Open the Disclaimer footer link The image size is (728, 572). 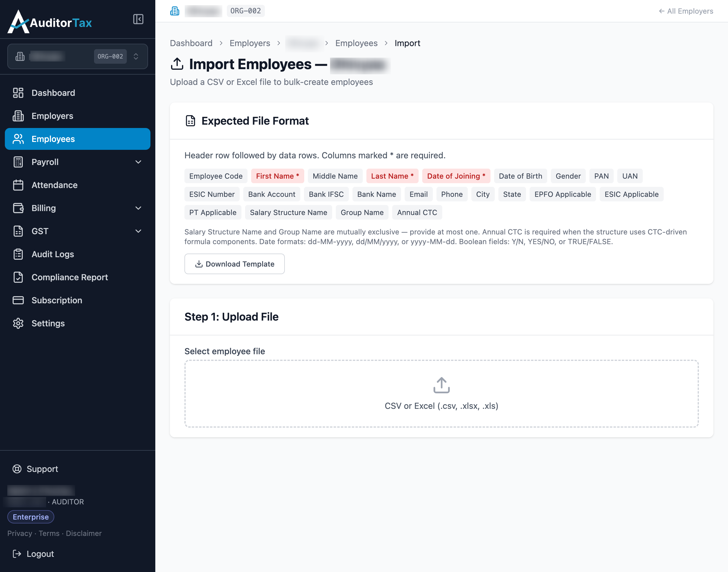(84, 533)
